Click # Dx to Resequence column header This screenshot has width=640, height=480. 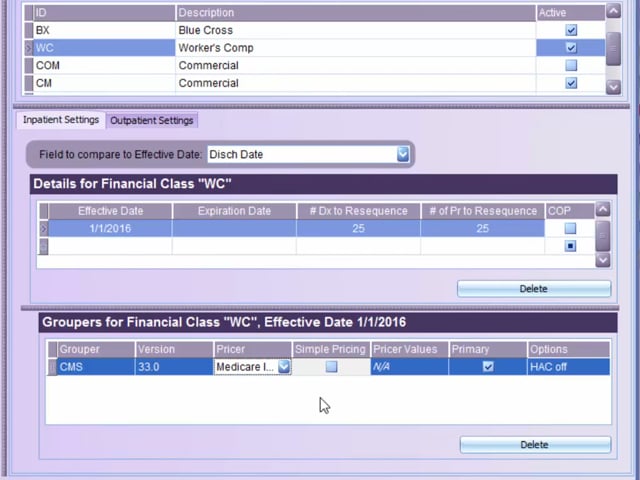pyautogui.click(x=358, y=211)
